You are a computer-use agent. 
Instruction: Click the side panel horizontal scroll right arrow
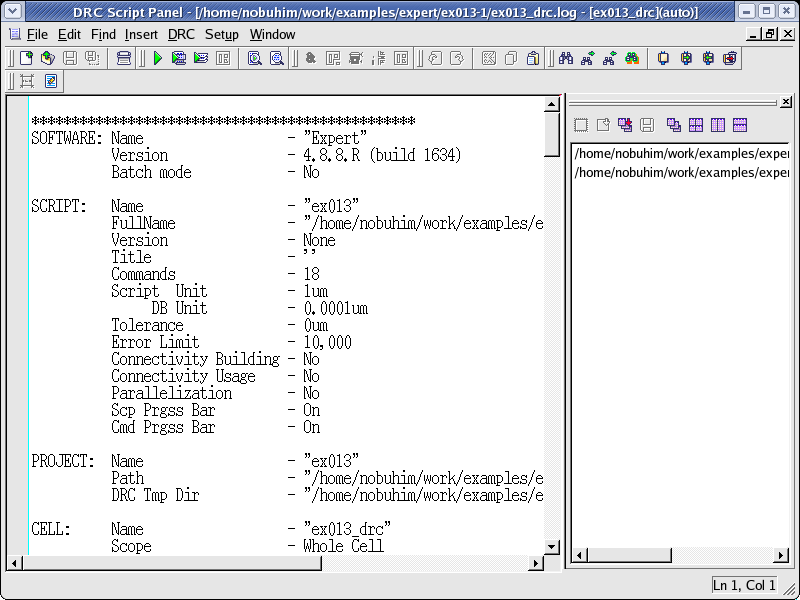781,555
